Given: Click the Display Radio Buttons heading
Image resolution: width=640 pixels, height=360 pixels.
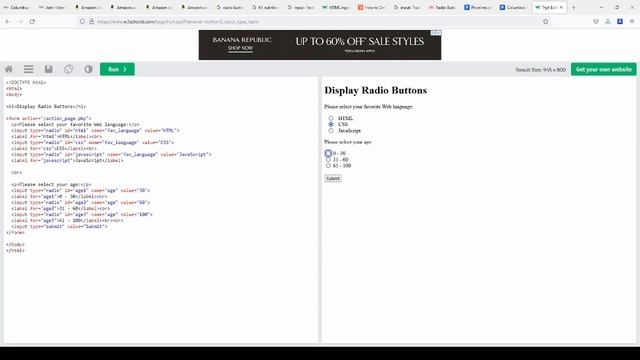Looking at the screenshot, I should point(376,91).
